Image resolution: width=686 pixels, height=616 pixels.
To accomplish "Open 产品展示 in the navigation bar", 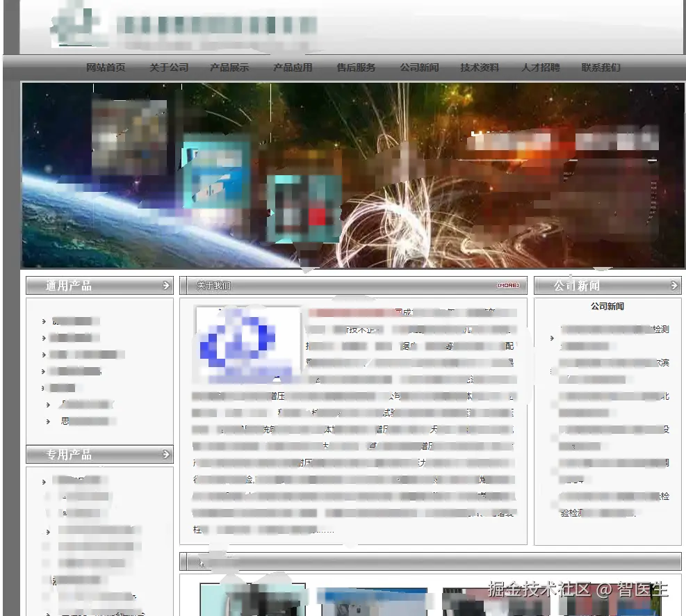I will pyautogui.click(x=229, y=67).
